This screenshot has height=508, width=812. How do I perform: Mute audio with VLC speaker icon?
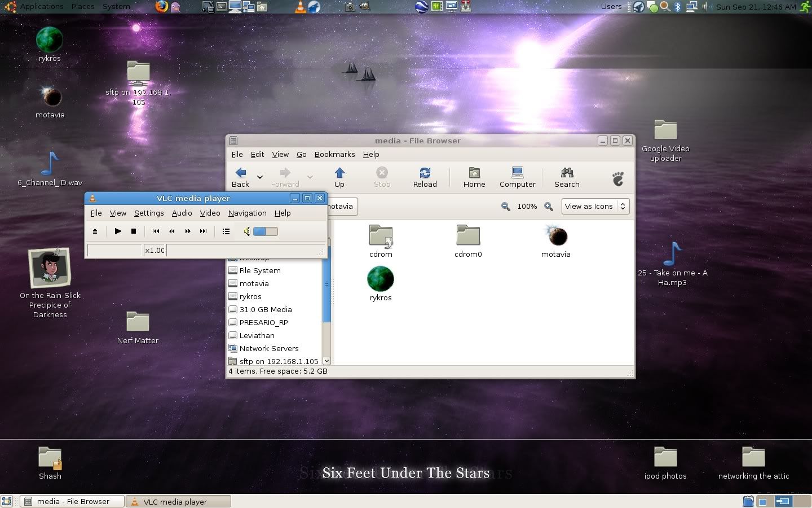[246, 231]
